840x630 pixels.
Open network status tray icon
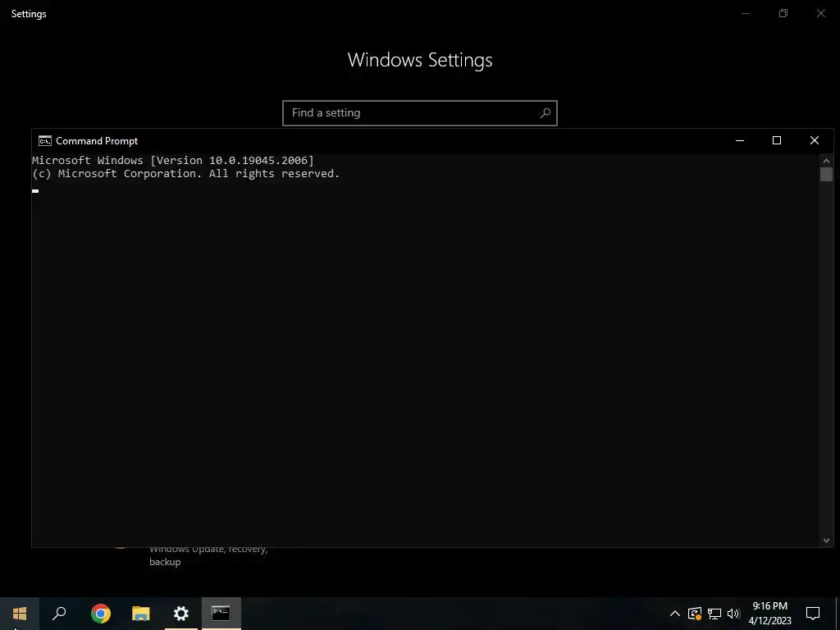click(x=714, y=614)
